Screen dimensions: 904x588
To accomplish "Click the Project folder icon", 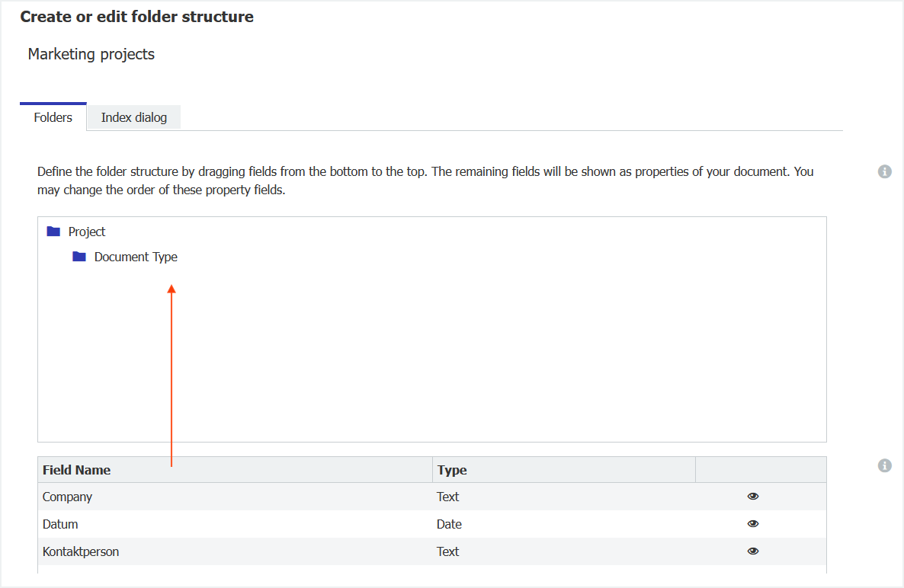I will point(53,232).
